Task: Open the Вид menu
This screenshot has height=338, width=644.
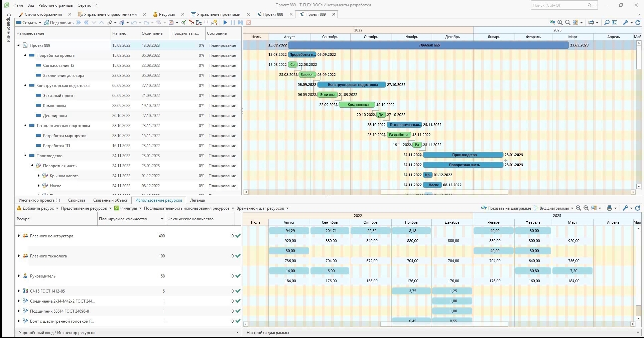Action: (31, 5)
